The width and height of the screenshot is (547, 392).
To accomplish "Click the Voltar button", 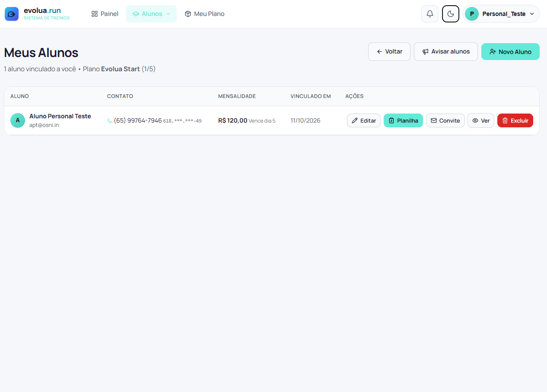I will pos(389,52).
